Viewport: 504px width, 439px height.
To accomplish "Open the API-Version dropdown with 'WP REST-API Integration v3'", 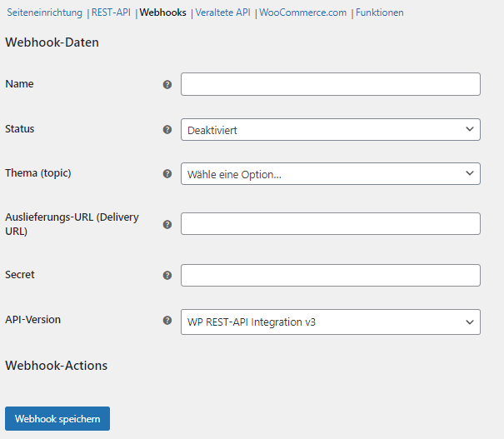I will (x=331, y=322).
